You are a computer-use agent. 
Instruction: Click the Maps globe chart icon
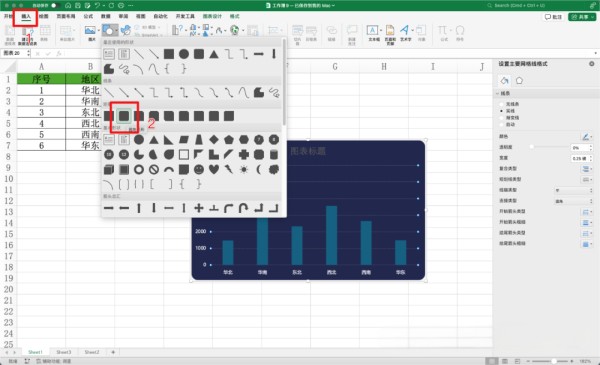pos(235,31)
